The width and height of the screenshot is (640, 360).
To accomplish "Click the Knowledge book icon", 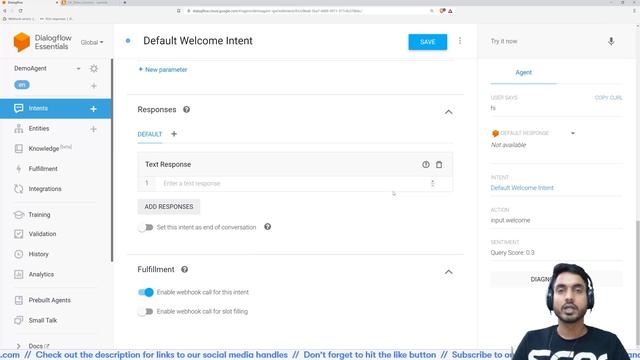I will [18, 149].
